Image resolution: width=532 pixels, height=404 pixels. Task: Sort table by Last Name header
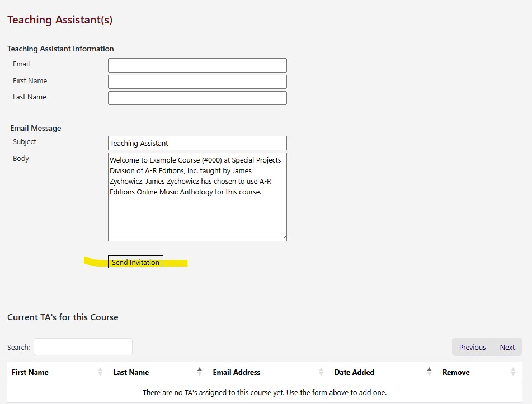coord(131,372)
